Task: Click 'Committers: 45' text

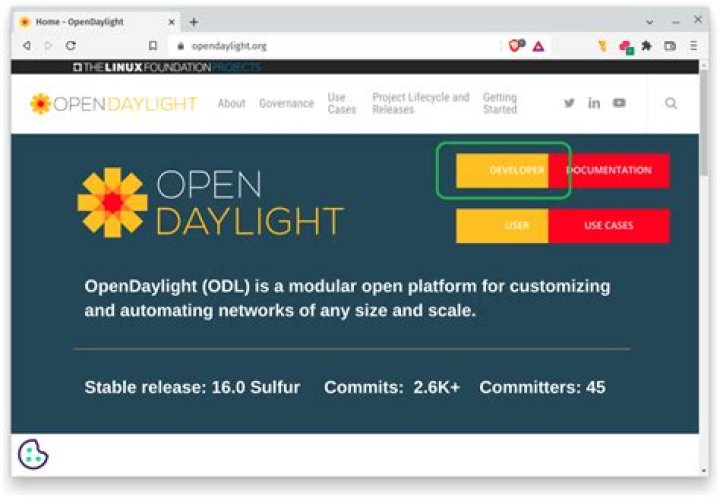Action: (x=542, y=387)
